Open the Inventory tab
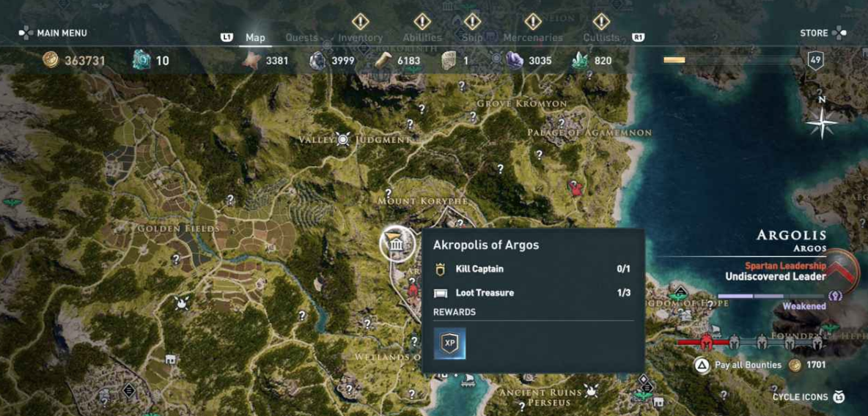The width and height of the screenshot is (868, 416). [x=361, y=37]
